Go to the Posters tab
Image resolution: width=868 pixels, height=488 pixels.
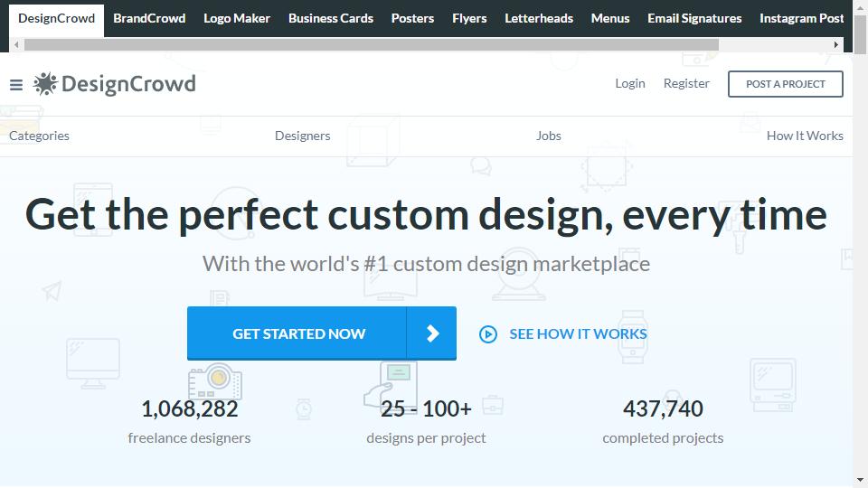point(412,18)
